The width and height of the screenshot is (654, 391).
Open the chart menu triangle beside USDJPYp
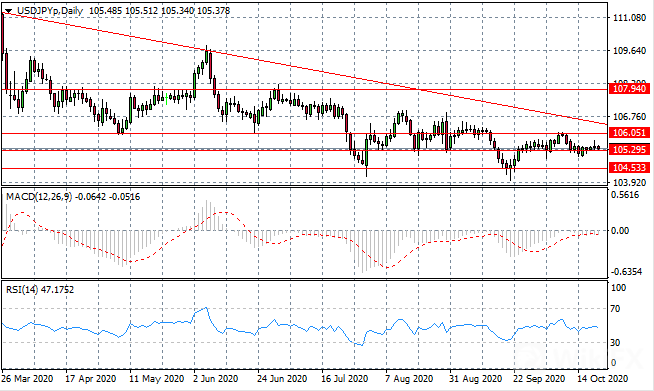coord(8,11)
